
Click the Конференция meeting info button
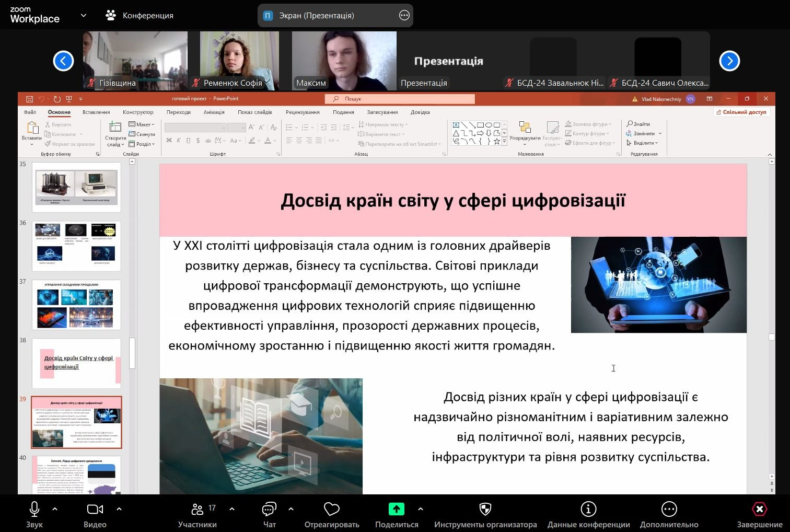coord(140,16)
